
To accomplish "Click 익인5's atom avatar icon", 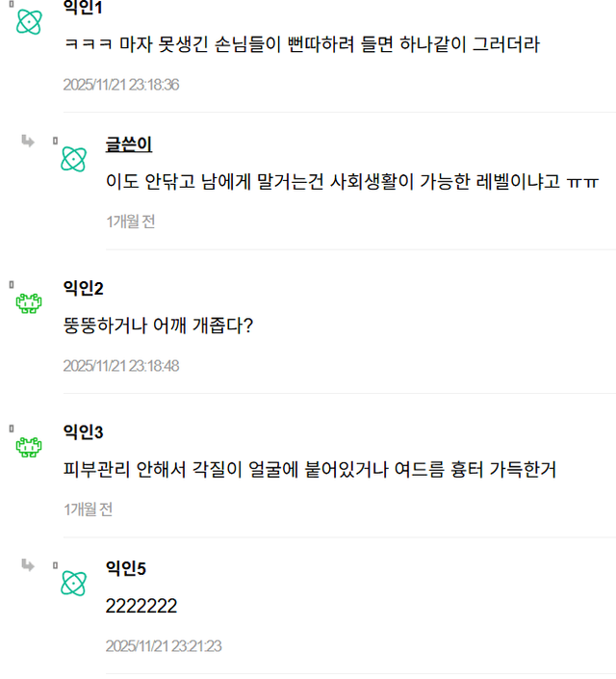I will (x=73, y=583).
